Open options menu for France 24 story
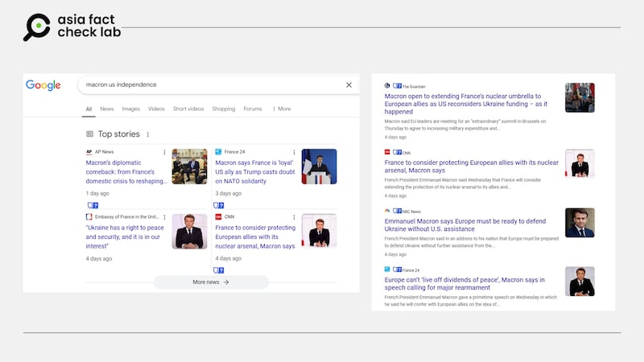 tap(294, 152)
